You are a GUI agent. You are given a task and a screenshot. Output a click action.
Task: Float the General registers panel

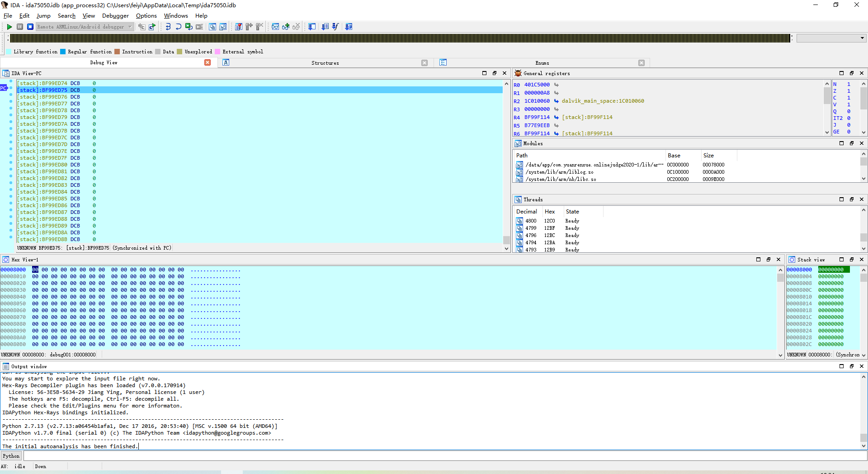[852, 73]
